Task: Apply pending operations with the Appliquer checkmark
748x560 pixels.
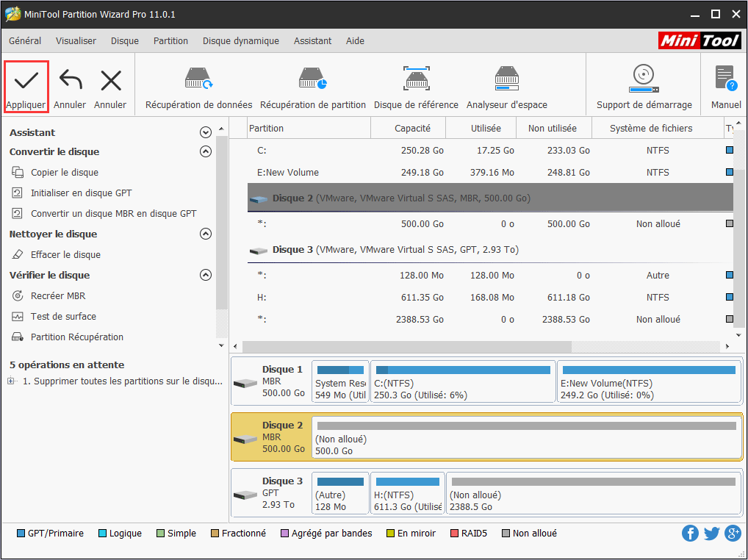Action: point(26,86)
